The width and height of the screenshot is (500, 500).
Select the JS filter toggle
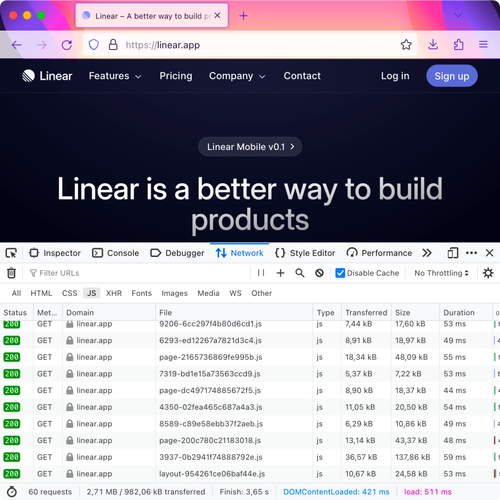point(92,293)
